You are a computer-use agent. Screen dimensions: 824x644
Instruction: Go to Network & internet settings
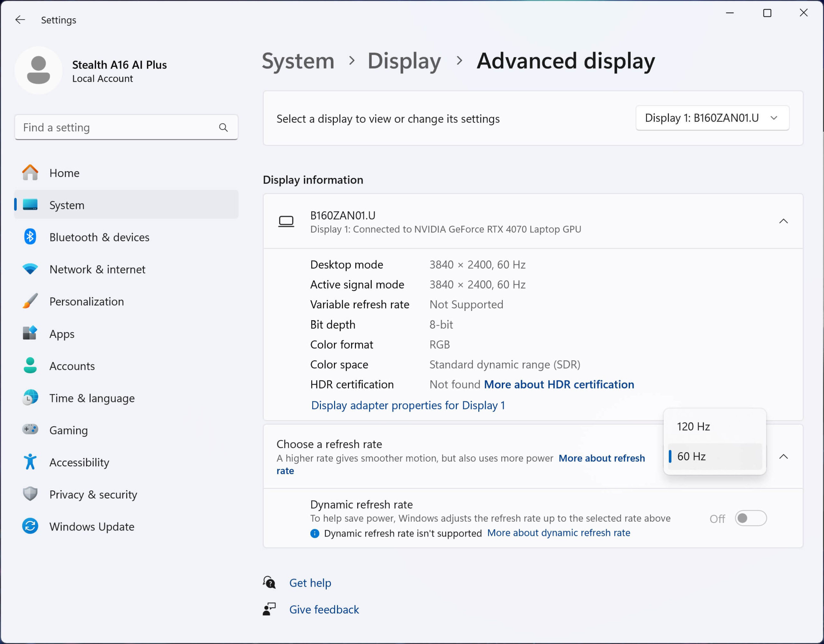[126, 269]
